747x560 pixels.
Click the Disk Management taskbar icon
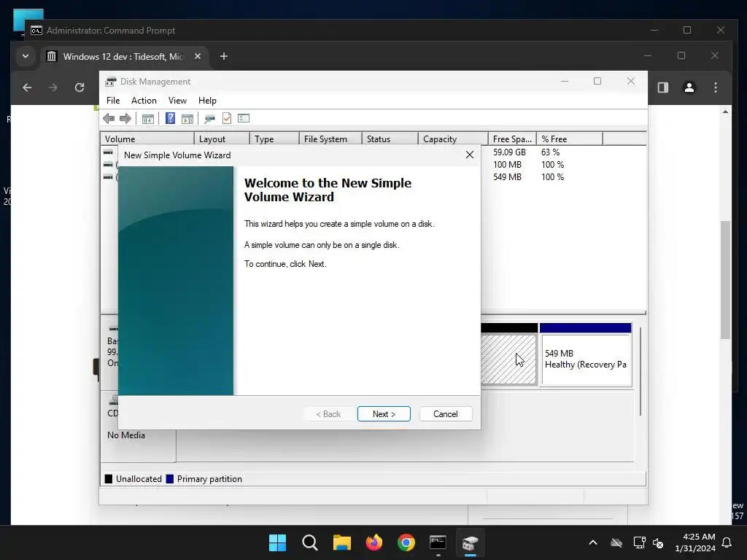click(471, 542)
